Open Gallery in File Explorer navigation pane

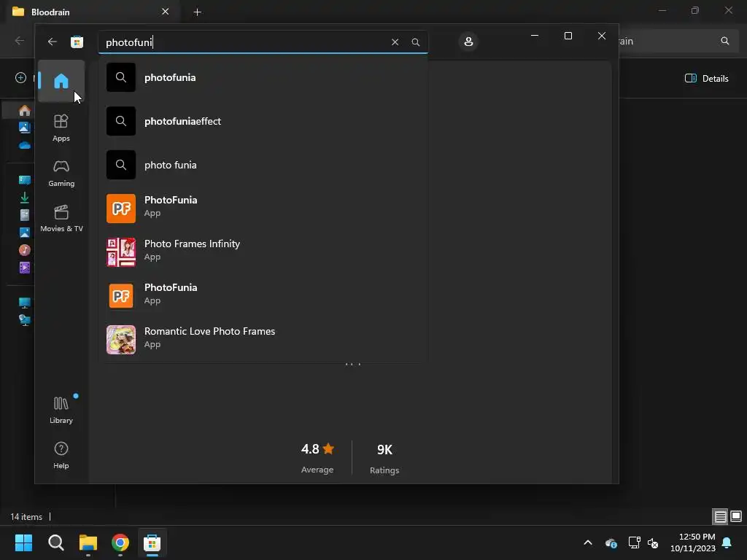pyautogui.click(x=24, y=128)
